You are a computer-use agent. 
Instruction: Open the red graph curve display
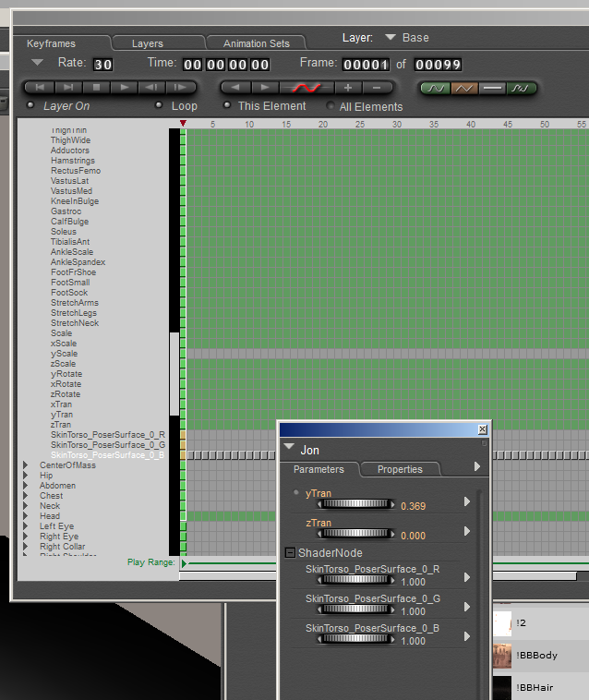306,88
